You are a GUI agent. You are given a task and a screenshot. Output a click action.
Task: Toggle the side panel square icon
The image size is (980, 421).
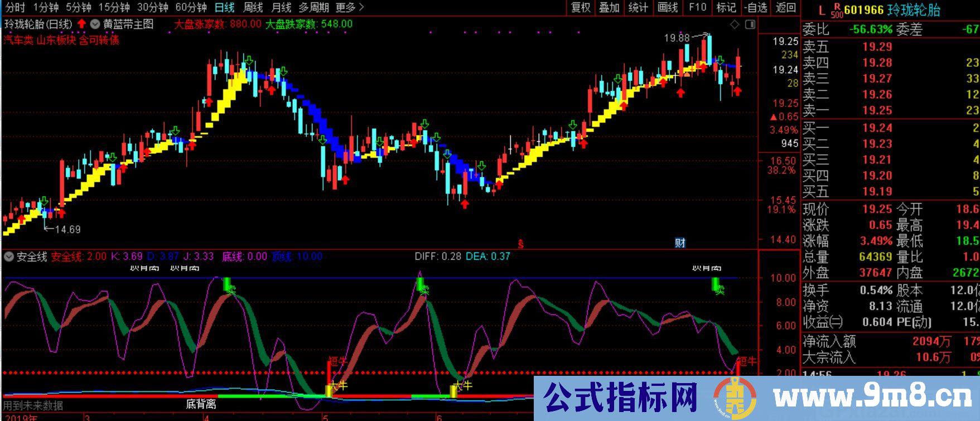tap(750, 25)
